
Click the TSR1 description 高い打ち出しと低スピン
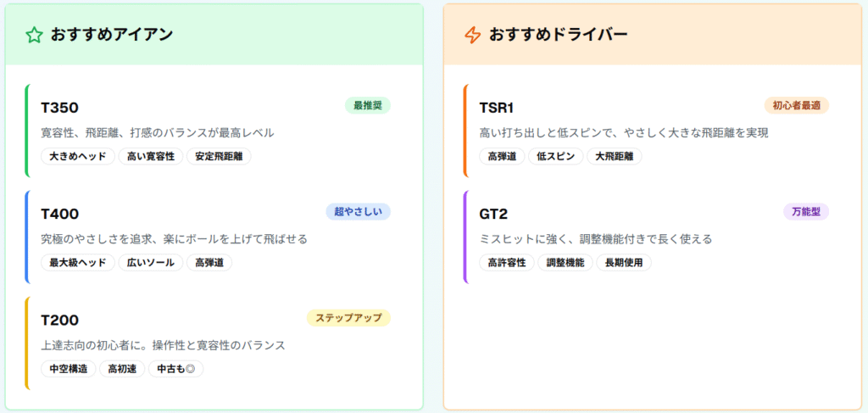pyautogui.click(x=624, y=133)
